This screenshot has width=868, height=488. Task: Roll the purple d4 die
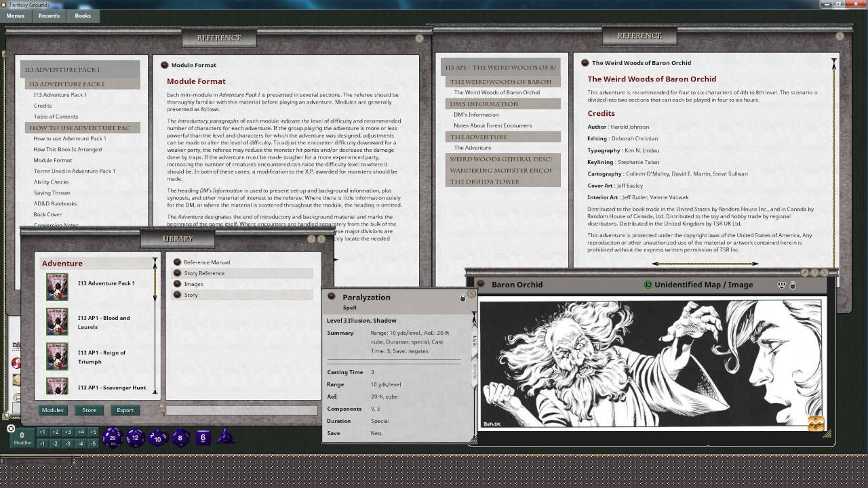tap(226, 436)
